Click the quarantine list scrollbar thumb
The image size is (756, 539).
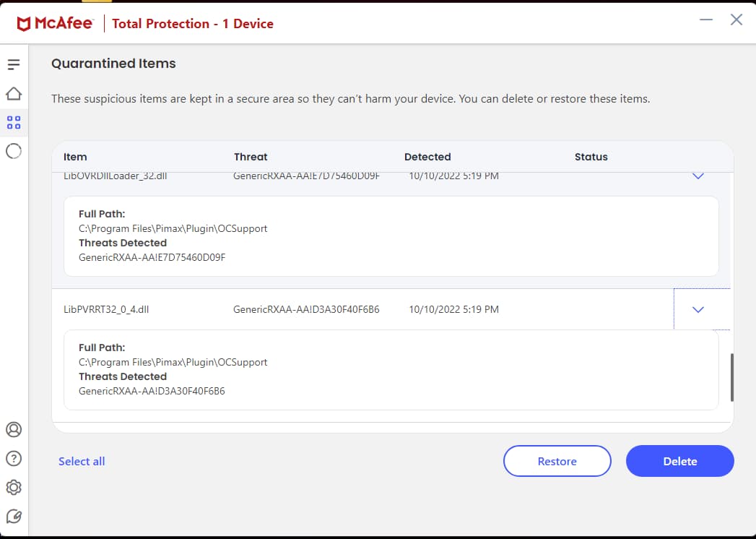click(x=731, y=376)
